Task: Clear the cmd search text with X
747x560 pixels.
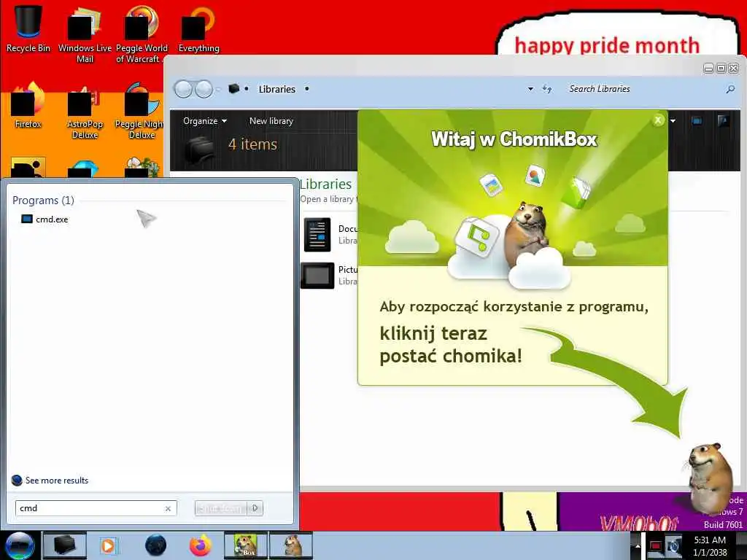Action: click(x=168, y=508)
